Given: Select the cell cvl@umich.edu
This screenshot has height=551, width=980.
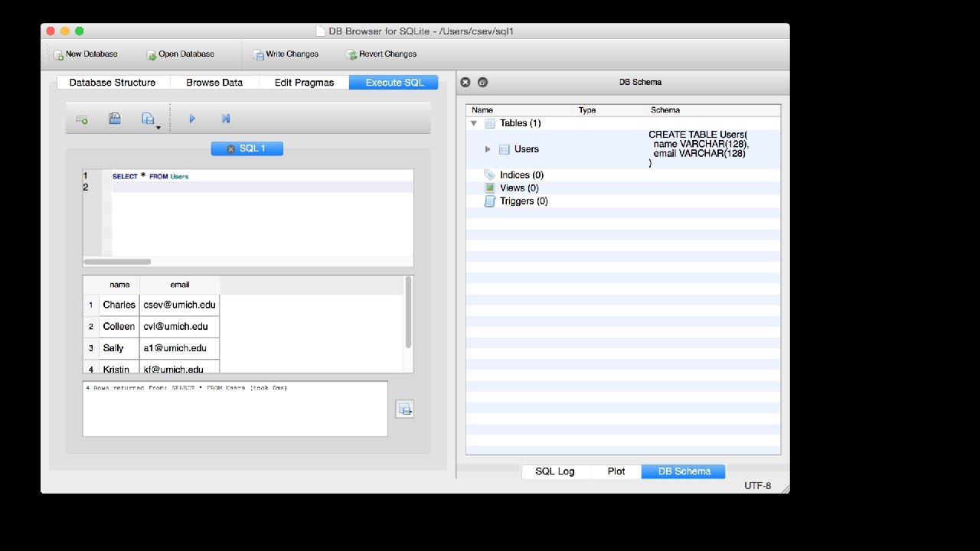Looking at the screenshot, I should 180,326.
